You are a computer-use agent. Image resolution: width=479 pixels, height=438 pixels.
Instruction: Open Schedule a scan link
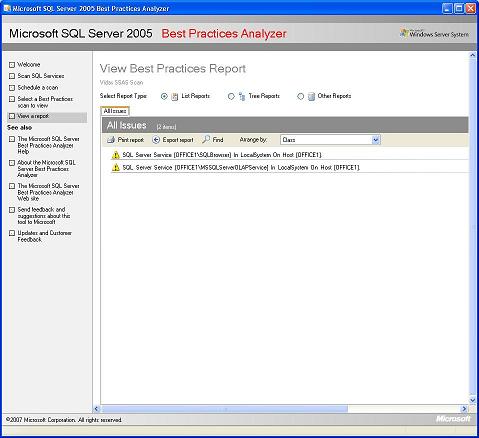coord(38,88)
